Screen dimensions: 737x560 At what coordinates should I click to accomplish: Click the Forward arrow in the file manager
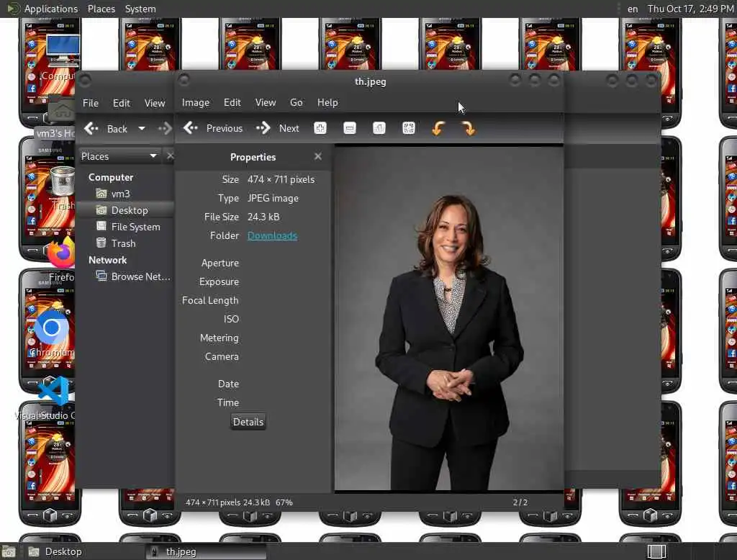[165, 128]
